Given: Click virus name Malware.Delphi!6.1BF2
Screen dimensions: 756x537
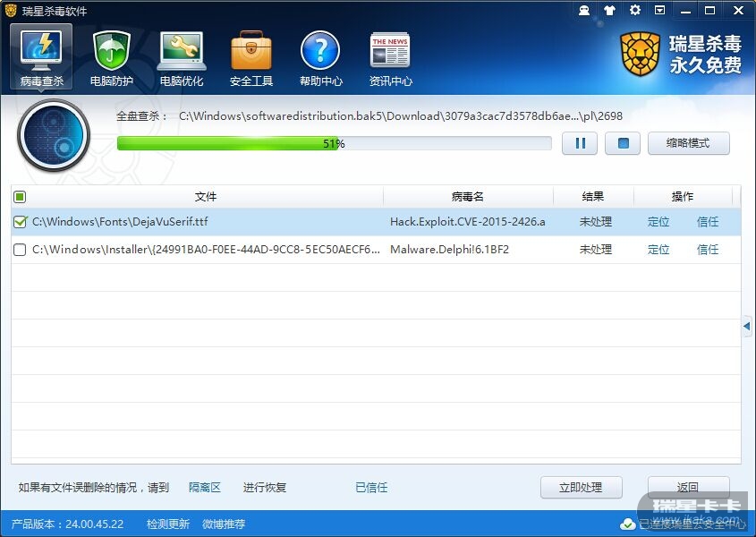Looking at the screenshot, I should [x=449, y=250].
